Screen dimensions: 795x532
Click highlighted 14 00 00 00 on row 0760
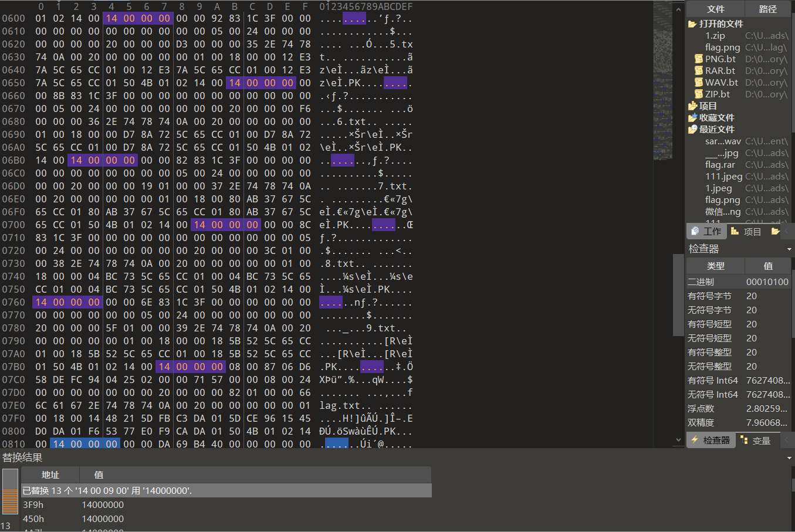coord(67,302)
